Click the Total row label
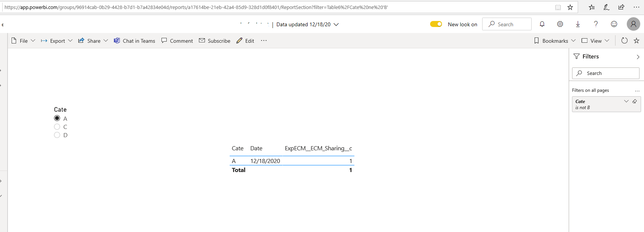 click(238, 170)
